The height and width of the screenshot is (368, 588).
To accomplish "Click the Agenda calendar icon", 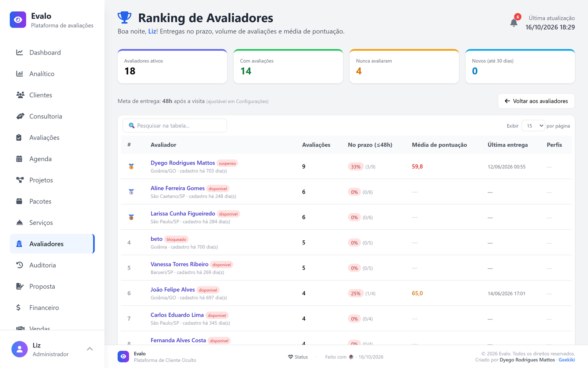I will point(19,159).
